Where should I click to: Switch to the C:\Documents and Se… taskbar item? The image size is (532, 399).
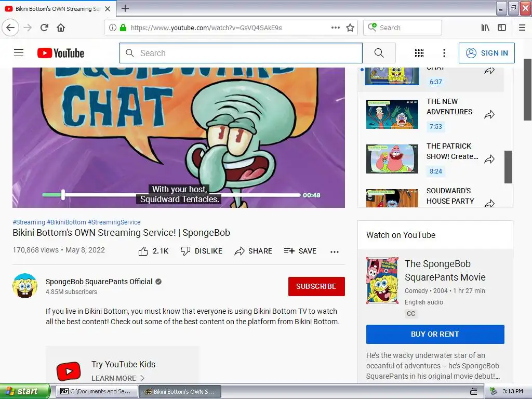point(97,392)
